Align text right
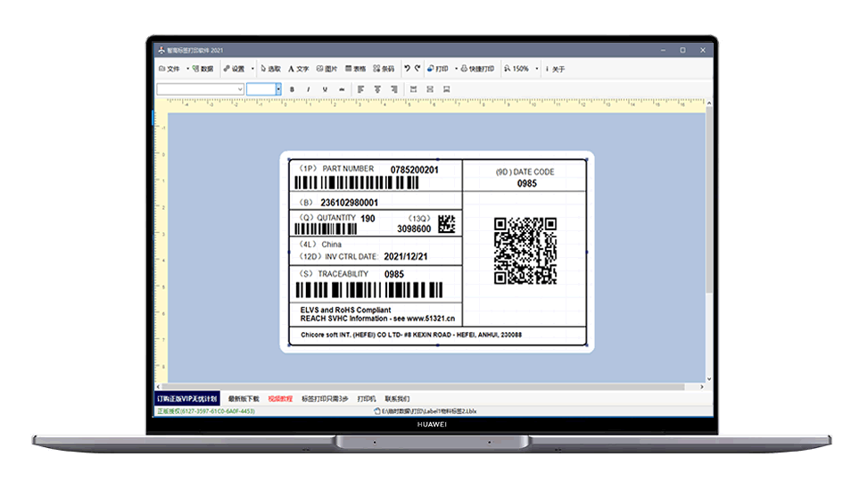Screen dimensions: 868x490 [393, 89]
